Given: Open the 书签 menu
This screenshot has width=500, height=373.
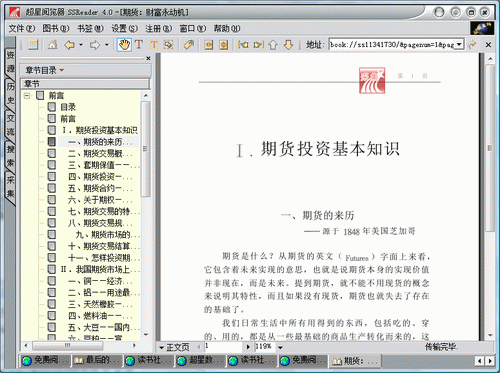Looking at the screenshot, I should pos(90,29).
